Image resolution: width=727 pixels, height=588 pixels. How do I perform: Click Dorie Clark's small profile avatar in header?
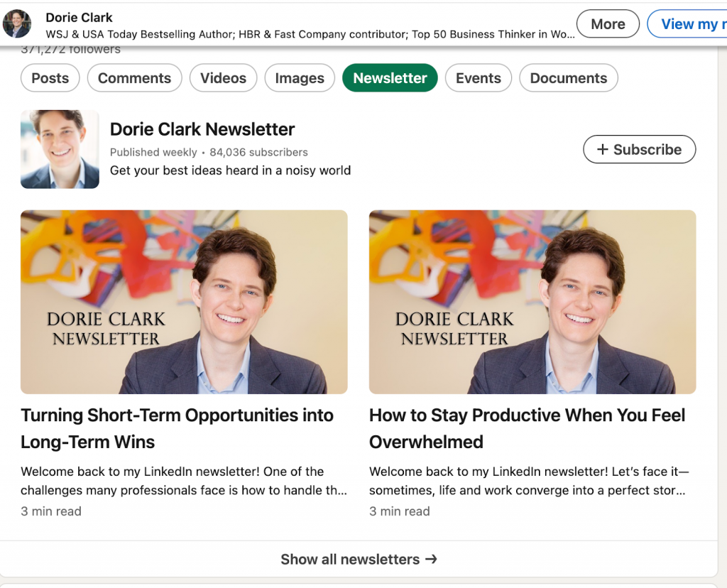point(17,24)
